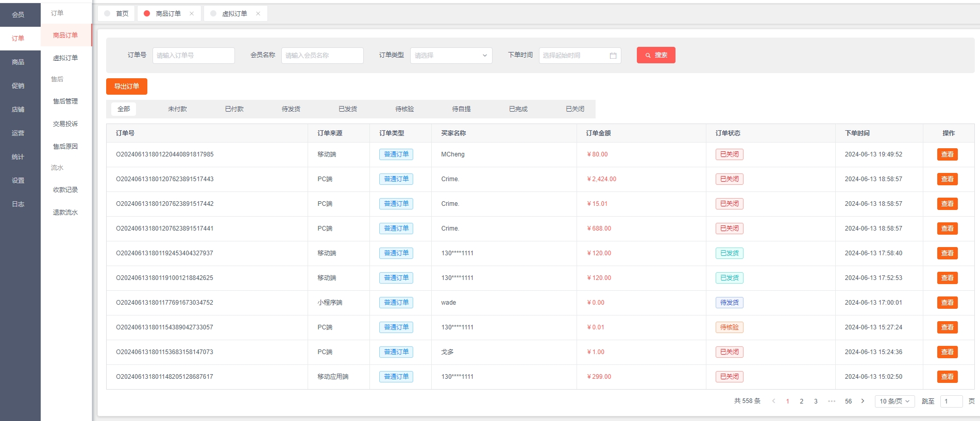Click the 搜索 search button
Viewport: 980px width, 421px height.
coord(656,55)
